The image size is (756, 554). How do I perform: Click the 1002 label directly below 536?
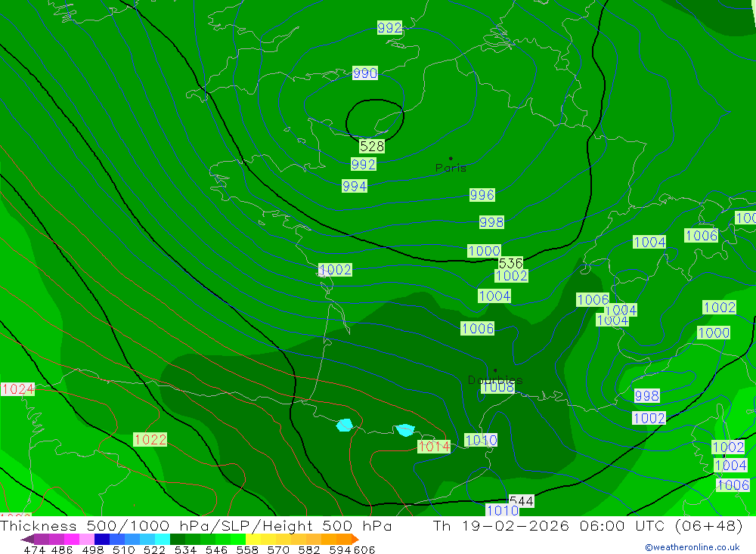pyautogui.click(x=512, y=276)
